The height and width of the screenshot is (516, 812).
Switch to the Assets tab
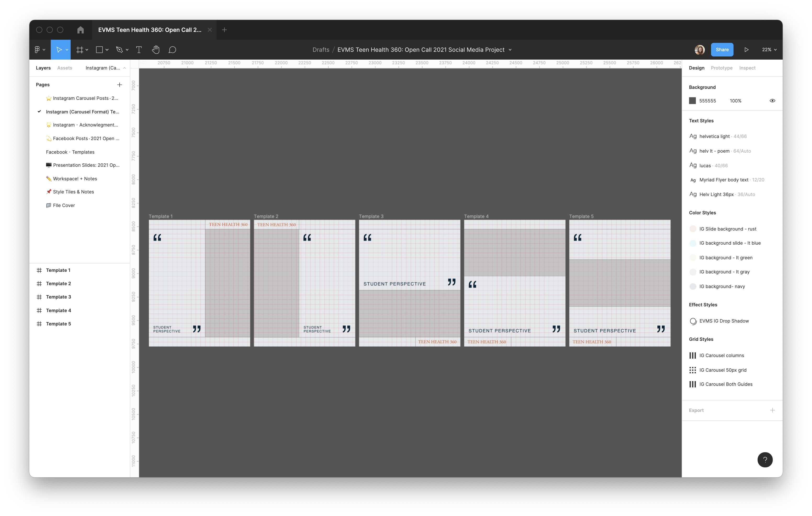[64, 68]
